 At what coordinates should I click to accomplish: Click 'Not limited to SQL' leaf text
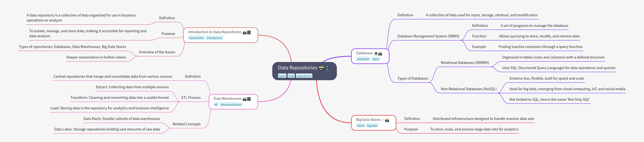[x=550, y=100]
